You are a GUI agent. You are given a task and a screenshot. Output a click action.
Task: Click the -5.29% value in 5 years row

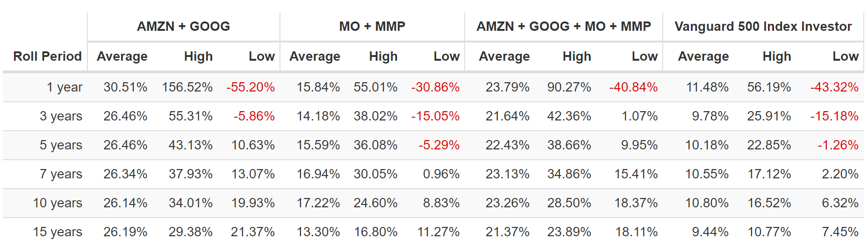(438, 145)
